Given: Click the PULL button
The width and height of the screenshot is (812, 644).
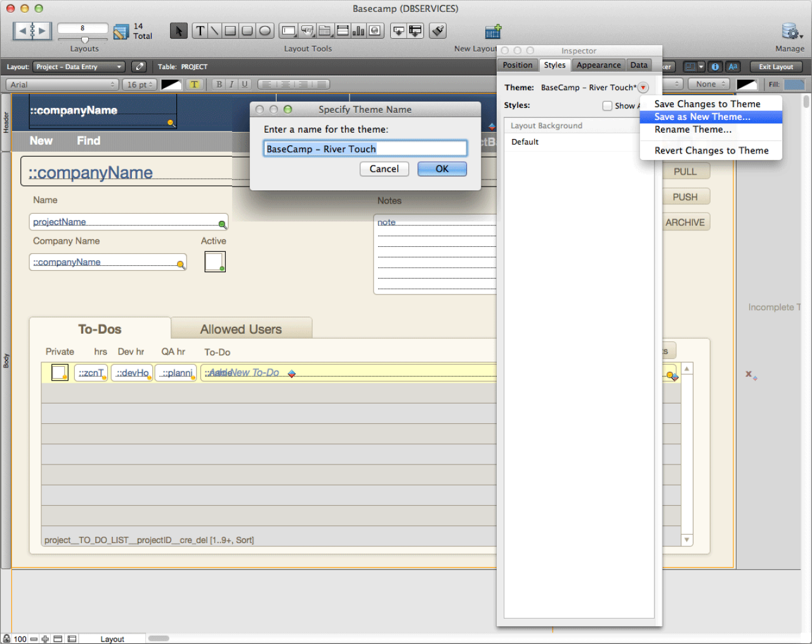Looking at the screenshot, I should pos(685,171).
